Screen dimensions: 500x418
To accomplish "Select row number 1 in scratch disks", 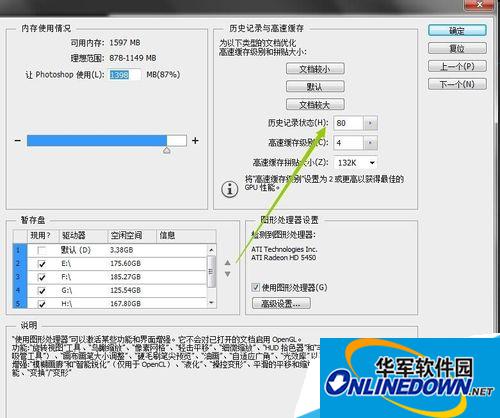I will (19, 250).
